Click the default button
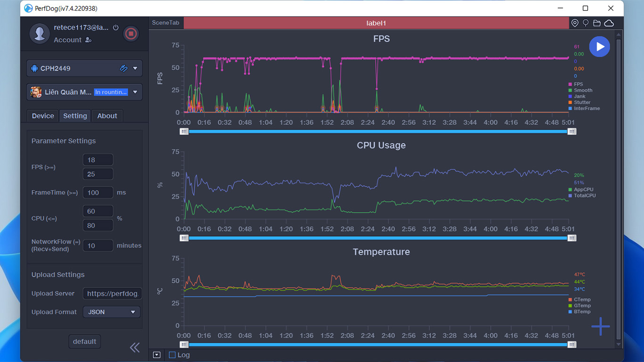Screen dimensions: 644x362 (84, 342)
